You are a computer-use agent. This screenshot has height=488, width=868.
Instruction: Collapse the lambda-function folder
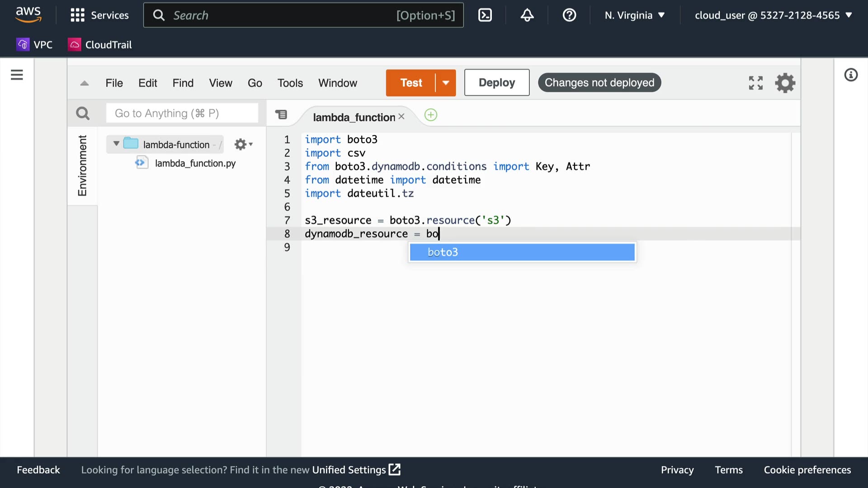pos(116,144)
